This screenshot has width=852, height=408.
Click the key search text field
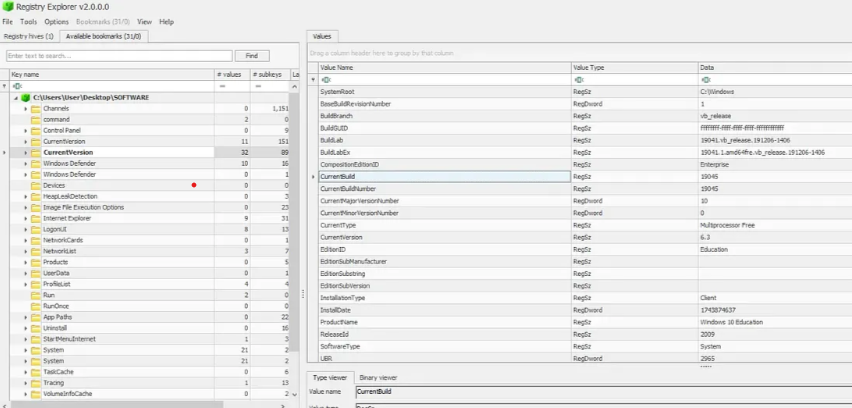pos(118,56)
